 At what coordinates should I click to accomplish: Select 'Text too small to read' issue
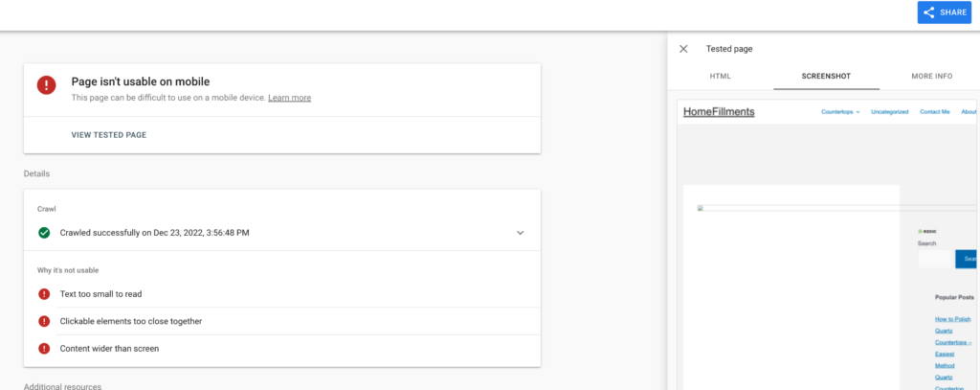(x=100, y=294)
